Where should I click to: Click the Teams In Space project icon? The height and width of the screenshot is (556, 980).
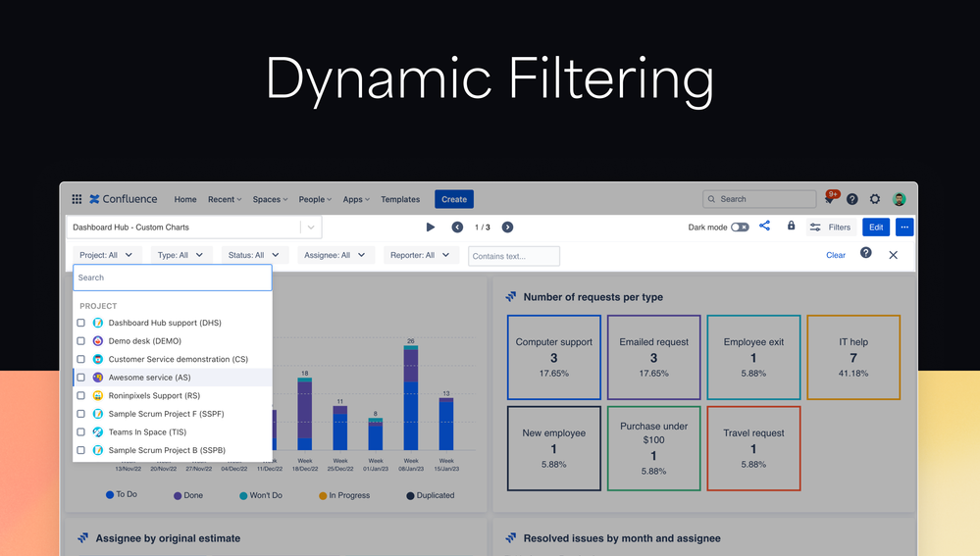point(98,431)
